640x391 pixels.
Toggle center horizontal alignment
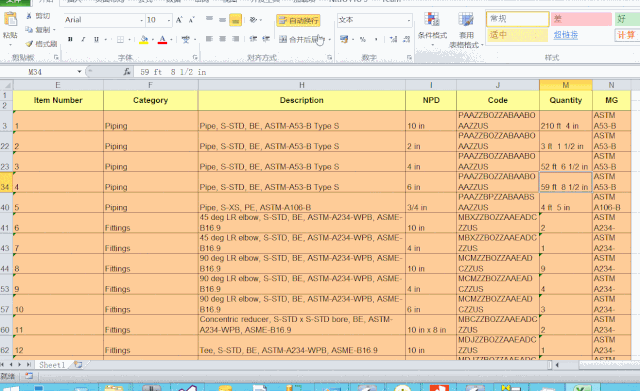click(222, 39)
